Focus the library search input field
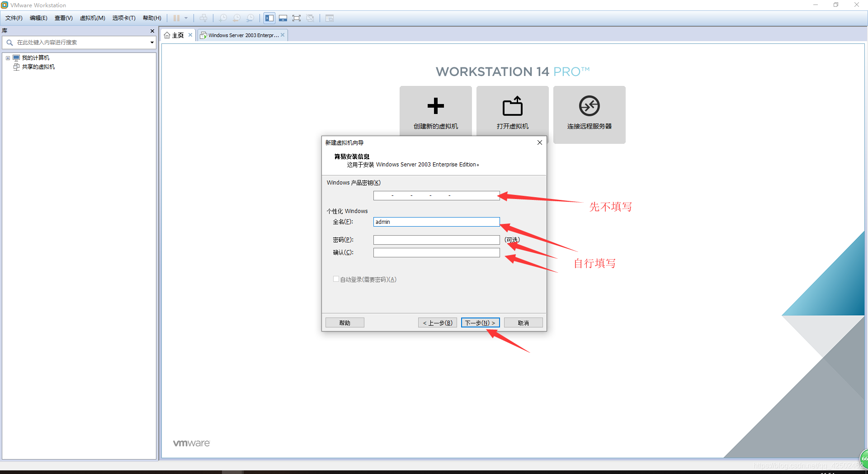 (x=81, y=43)
